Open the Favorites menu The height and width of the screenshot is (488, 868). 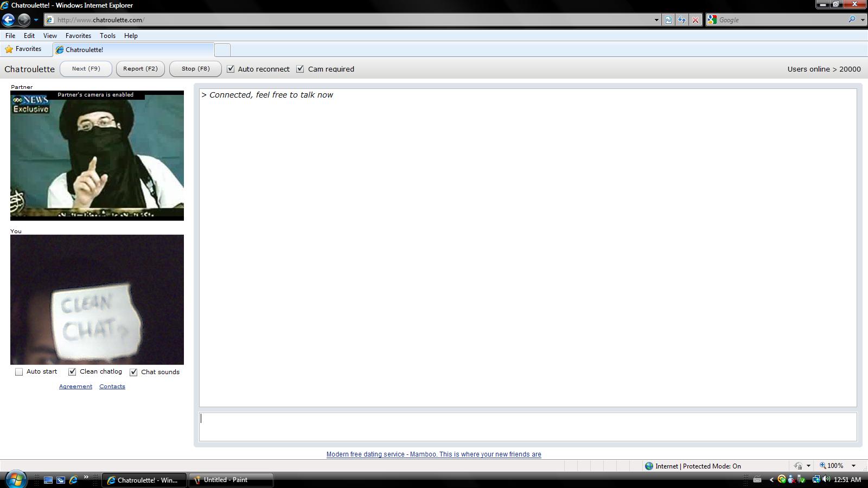point(78,36)
